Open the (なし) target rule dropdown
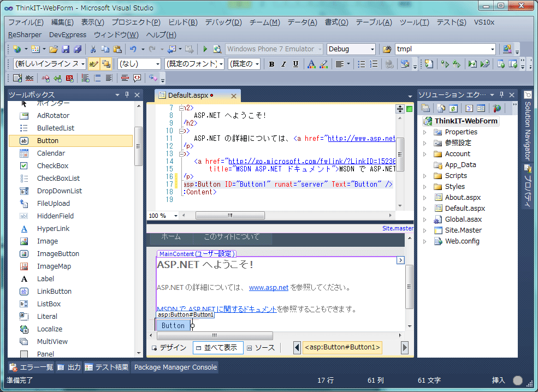The width and height of the screenshot is (538, 392). [157, 64]
